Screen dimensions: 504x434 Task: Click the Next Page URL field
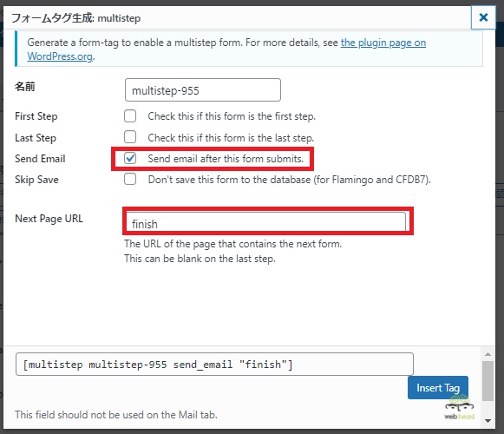265,221
